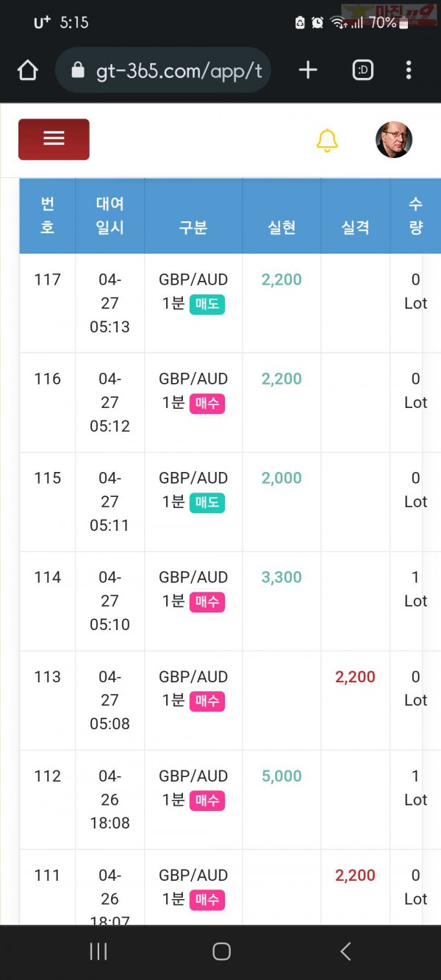Select the 구분 column header
Image resolution: width=441 pixels, height=980 pixels.
(193, 228)
